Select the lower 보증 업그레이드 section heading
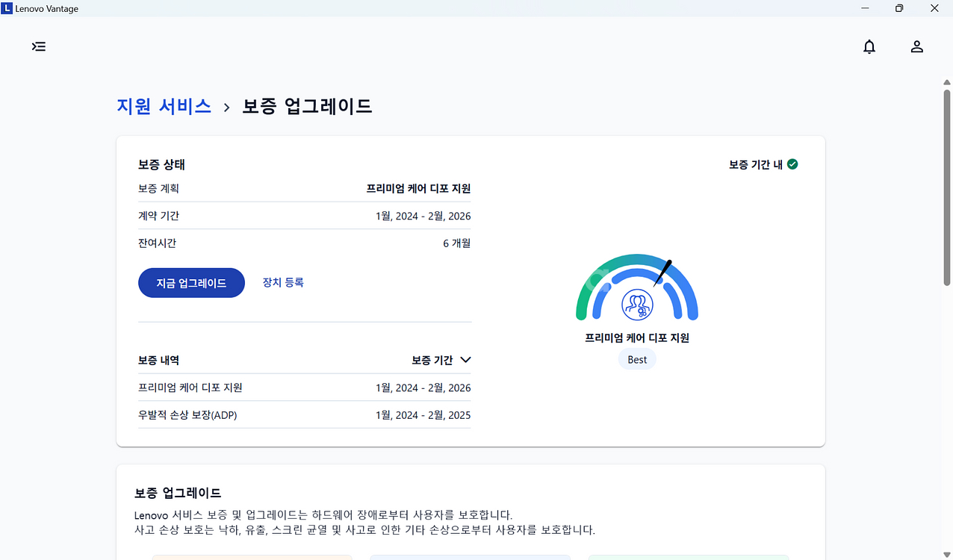Image resolution: width=953 pixels, height=560 pixels. pos(178,494)
